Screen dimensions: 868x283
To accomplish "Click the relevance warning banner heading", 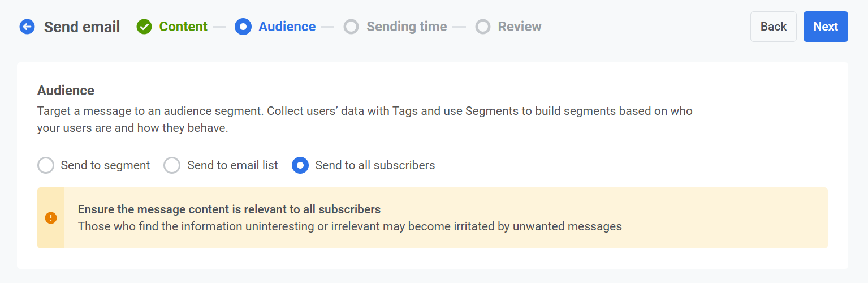I will click(x=229, y=209).
